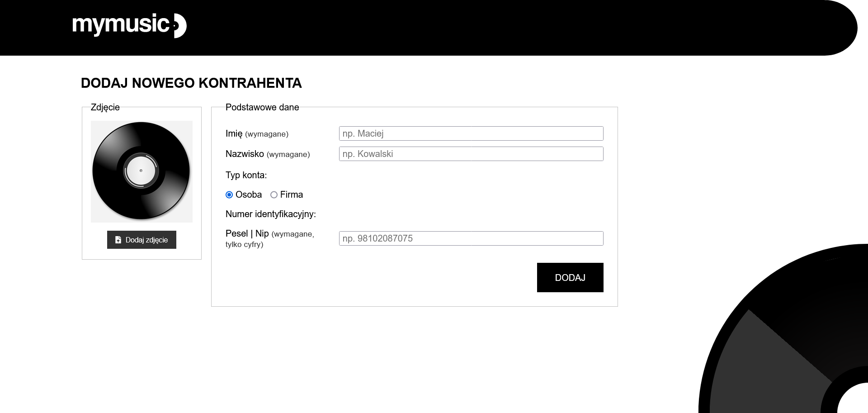
Task: Click the Firma radio label text
Action: [292, 195]
